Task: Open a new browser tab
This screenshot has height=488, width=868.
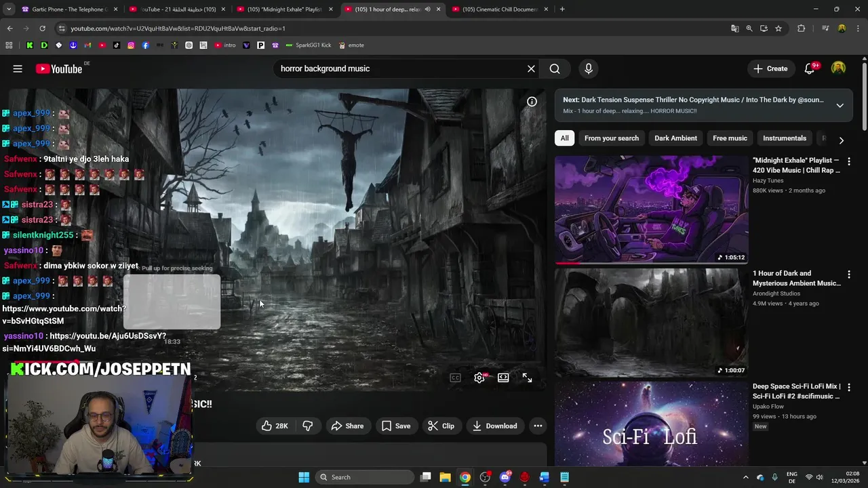Action: tap(562, 9)
